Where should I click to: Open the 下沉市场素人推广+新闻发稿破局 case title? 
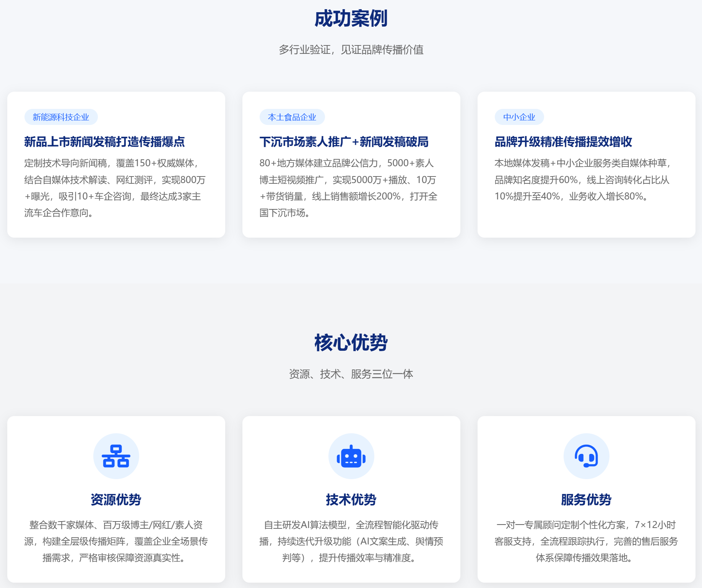(344, 142)
